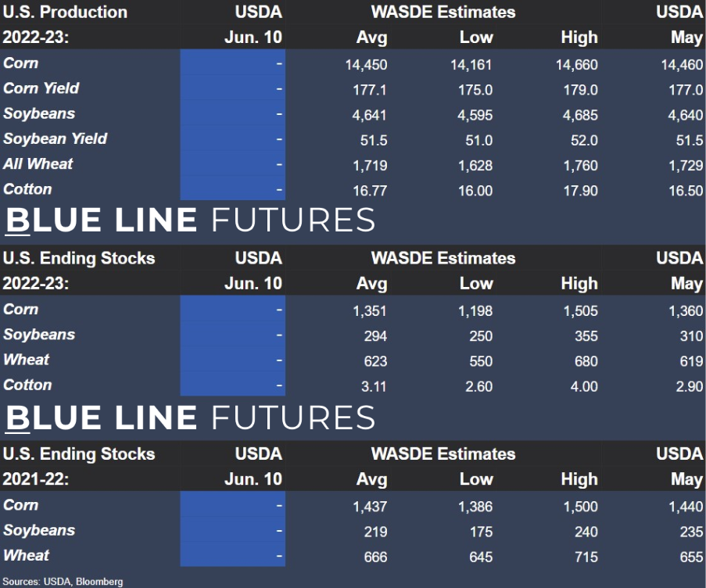
Task: Select the blue Jun. 10 cell for Corn production
Action: pyautogui.click(x=233, y=63)
